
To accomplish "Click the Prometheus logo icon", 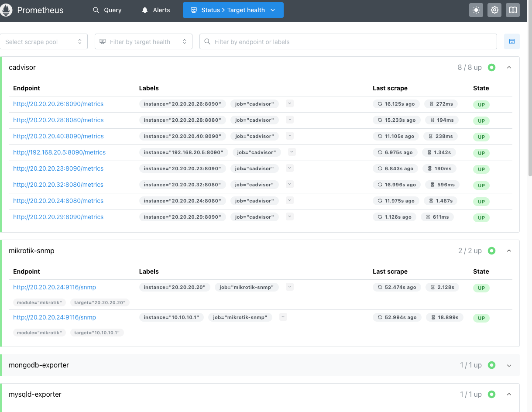I will [x=6, y=10].
